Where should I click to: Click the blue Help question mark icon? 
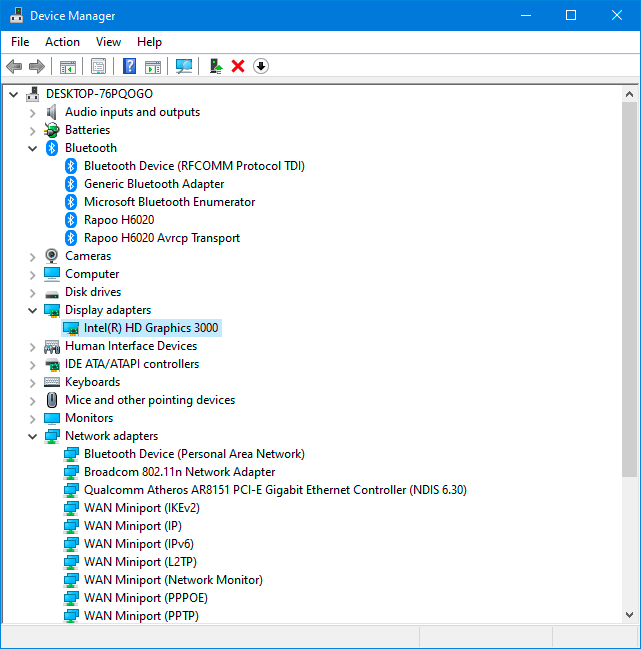[130, 66]
